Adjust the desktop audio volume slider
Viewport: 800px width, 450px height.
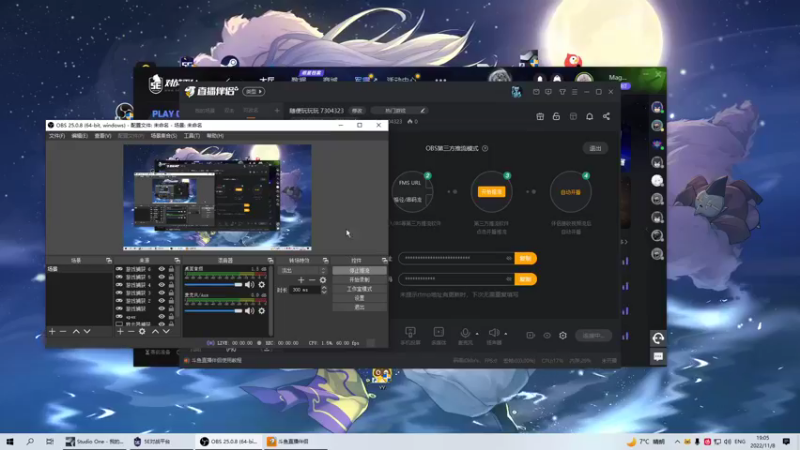(214, 285)
